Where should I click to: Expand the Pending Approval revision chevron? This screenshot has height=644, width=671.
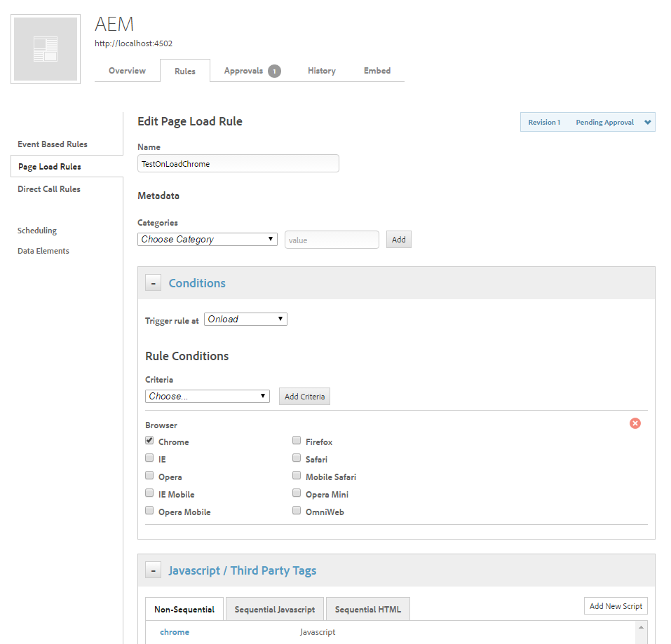pos(648,122)
